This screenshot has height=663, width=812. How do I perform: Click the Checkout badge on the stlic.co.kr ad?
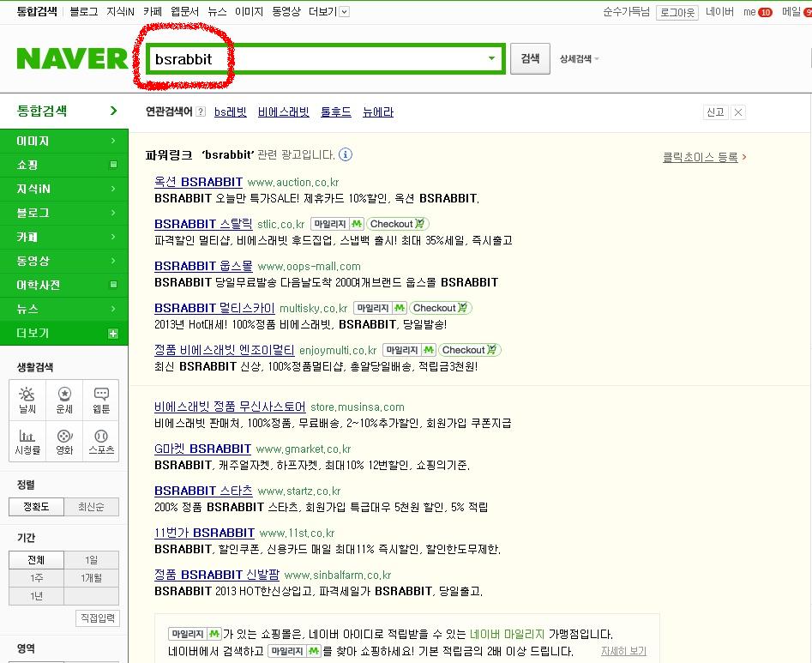[397, 224]
